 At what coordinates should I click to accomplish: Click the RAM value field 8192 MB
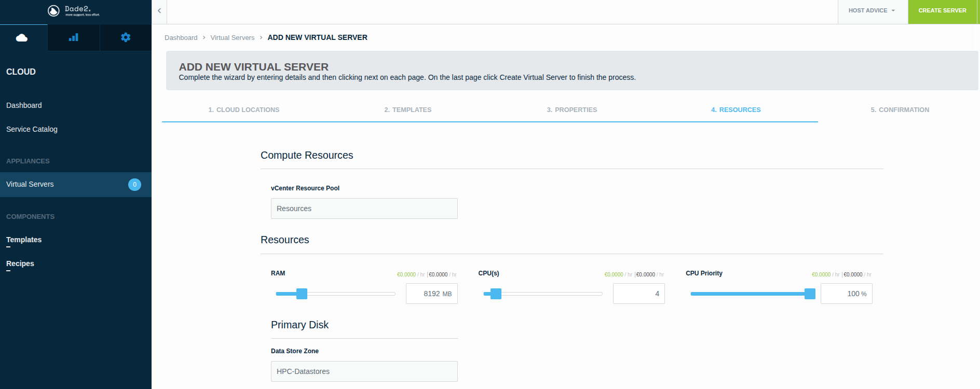coord(432,294)
